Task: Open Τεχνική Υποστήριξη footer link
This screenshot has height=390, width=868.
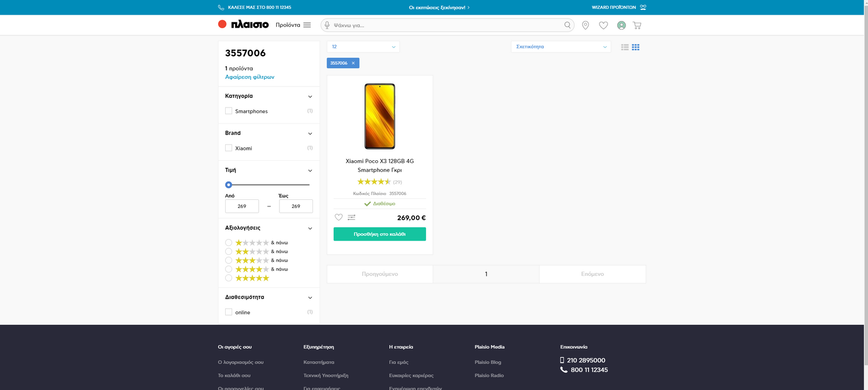Action: point(326,375)
